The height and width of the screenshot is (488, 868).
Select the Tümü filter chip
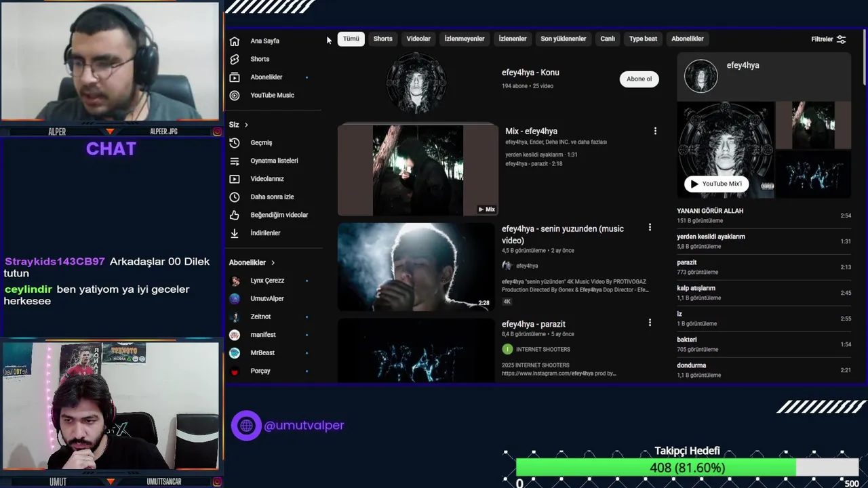pyautogui.click(x=351, y=39)
